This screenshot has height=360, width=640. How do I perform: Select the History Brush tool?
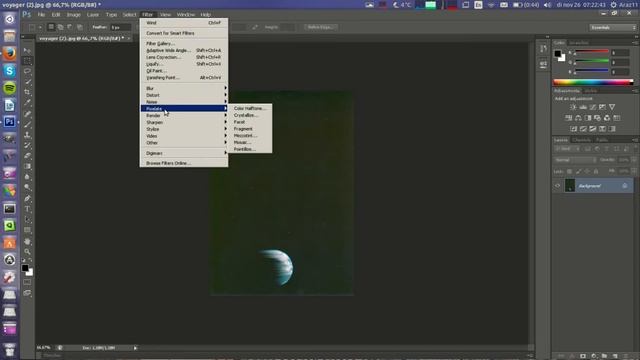27,145
